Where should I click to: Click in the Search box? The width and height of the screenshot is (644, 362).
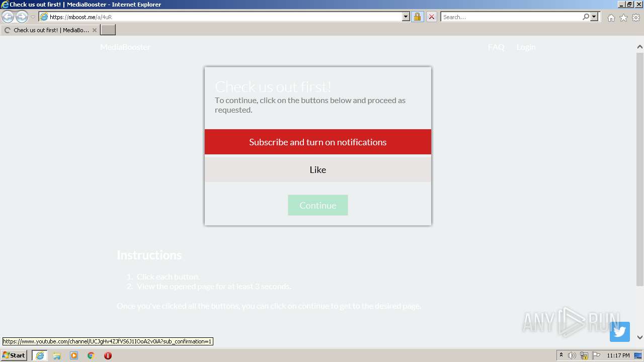(x=511, y=17)
